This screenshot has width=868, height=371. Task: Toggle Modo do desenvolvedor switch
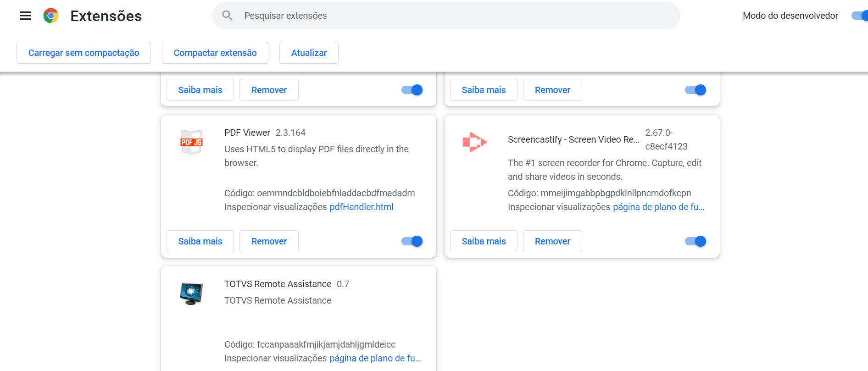[860, 16]
